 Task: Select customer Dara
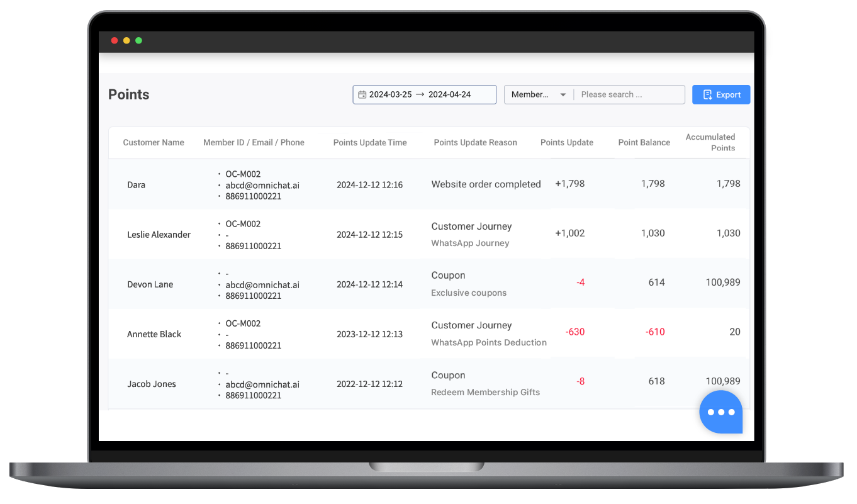[136, 185]
